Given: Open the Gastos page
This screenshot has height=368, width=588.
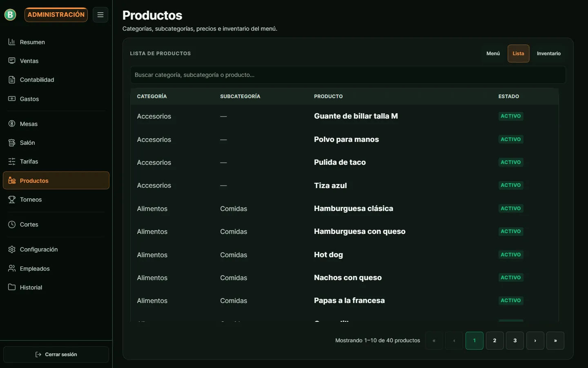Looking at the screenshot, I should point(56,99).
